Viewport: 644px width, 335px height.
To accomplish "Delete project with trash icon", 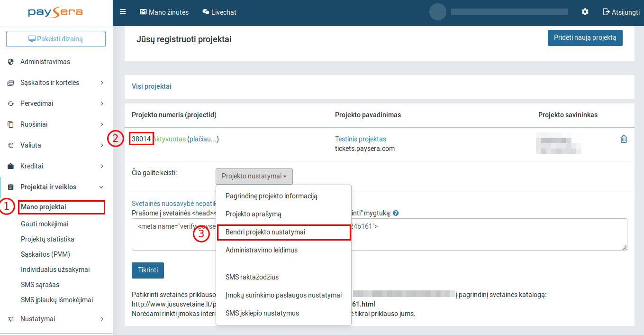I will point(624,139).
